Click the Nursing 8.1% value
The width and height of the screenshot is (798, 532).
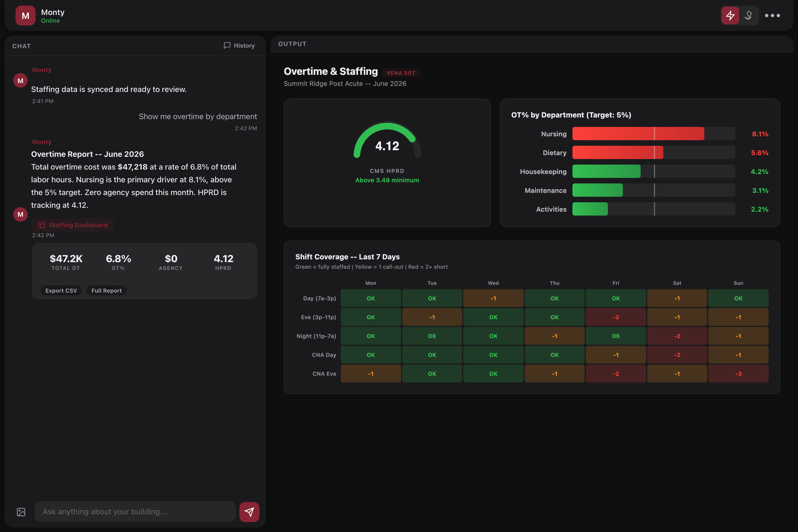click(x=760, y=134)
